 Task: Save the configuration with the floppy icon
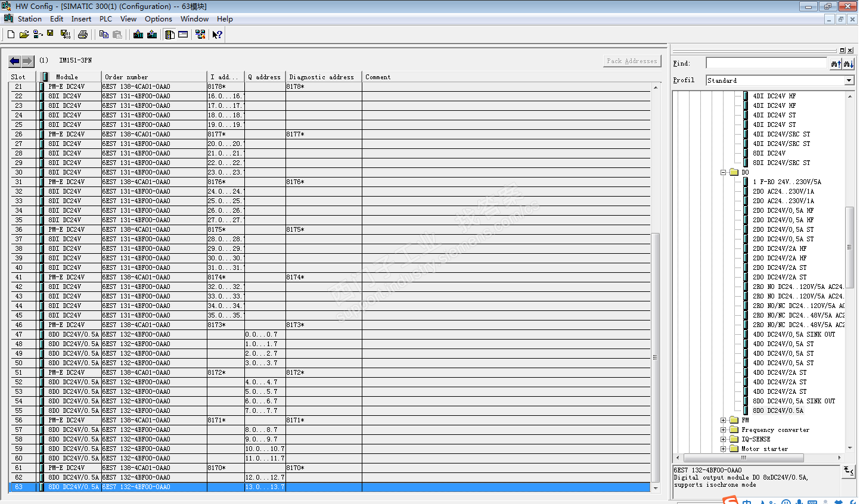[x=51, y=34]
